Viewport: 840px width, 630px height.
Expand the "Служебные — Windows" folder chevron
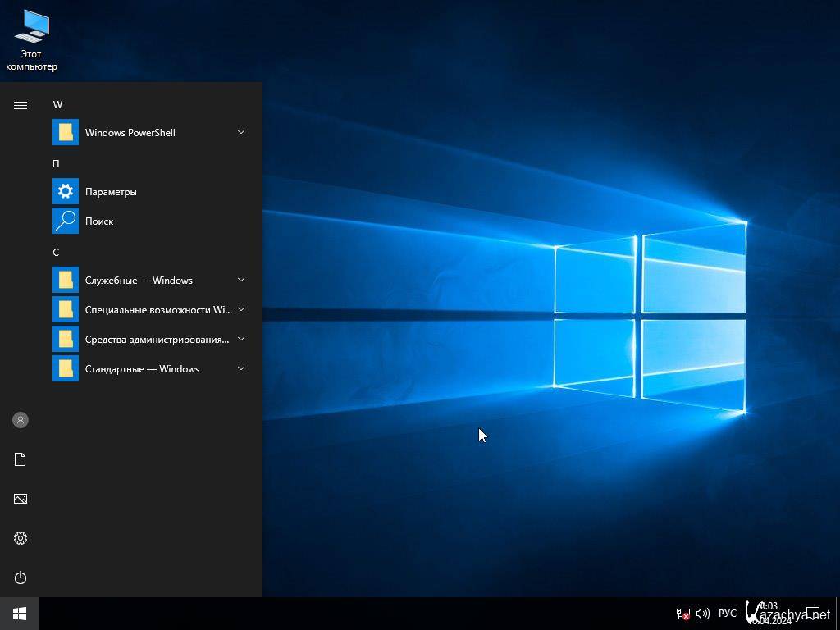[241, 280]
